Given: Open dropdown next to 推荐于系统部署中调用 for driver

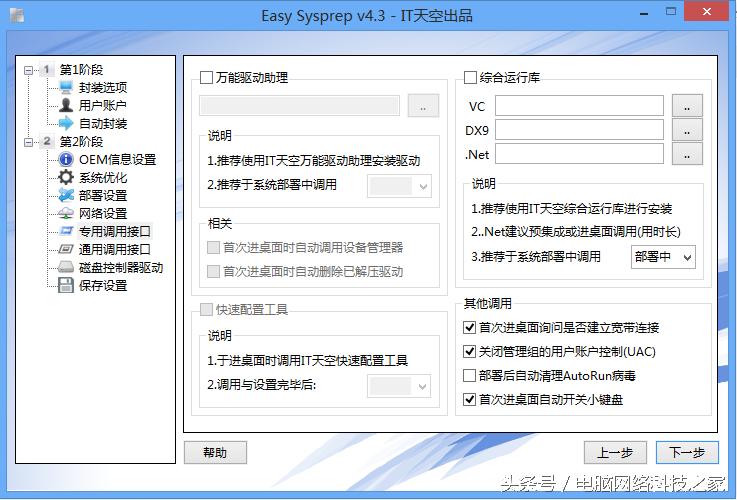Looking at the screenshot, I should coord(399,186).
